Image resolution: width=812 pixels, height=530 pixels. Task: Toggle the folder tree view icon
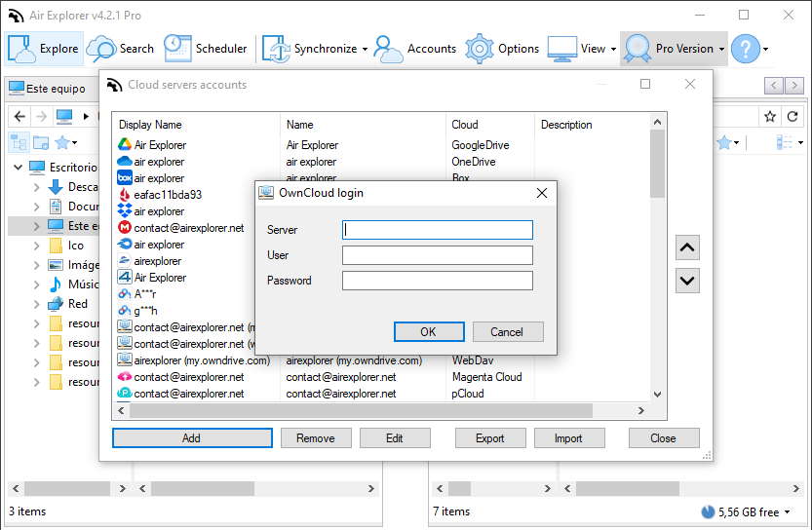click(x=19, y=142)
